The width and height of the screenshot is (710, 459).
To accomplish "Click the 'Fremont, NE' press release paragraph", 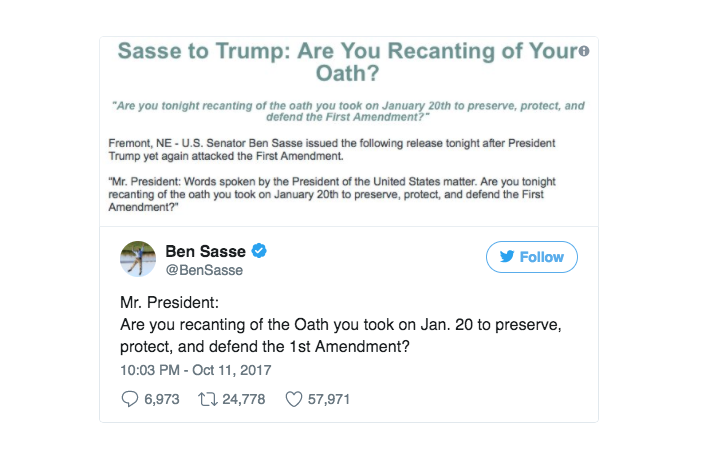I will 331,150.
